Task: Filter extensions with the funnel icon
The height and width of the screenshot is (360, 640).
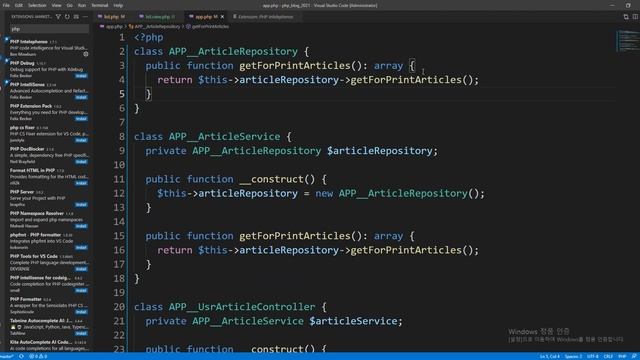Action: click(x=58, y=17)
